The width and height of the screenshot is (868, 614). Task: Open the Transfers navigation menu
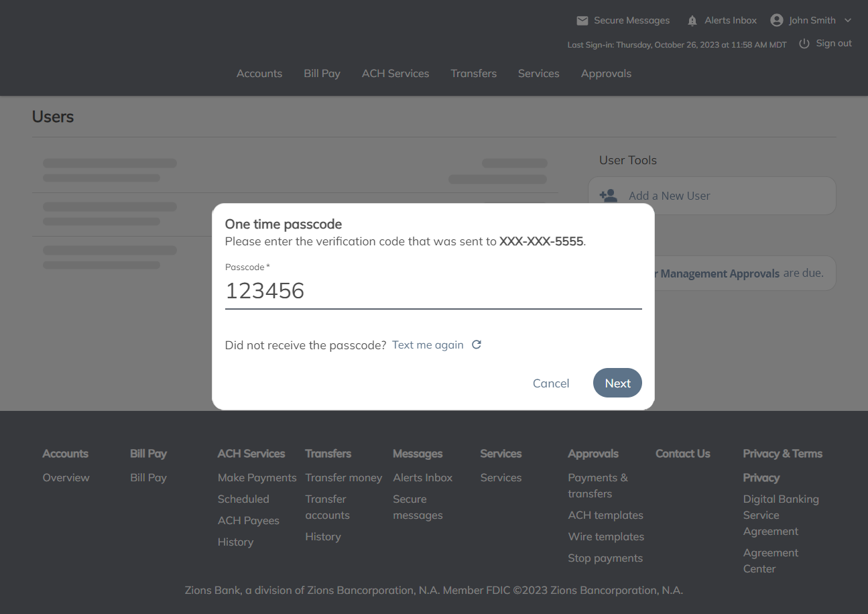point(473,74)
